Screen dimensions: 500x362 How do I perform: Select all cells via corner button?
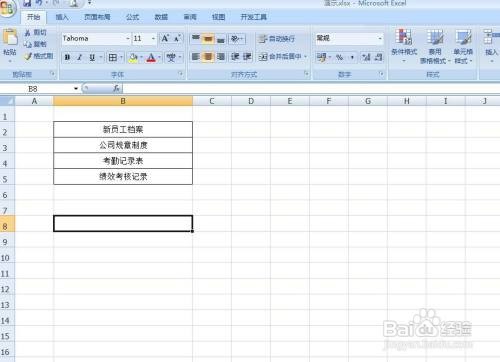click(7, 101)
